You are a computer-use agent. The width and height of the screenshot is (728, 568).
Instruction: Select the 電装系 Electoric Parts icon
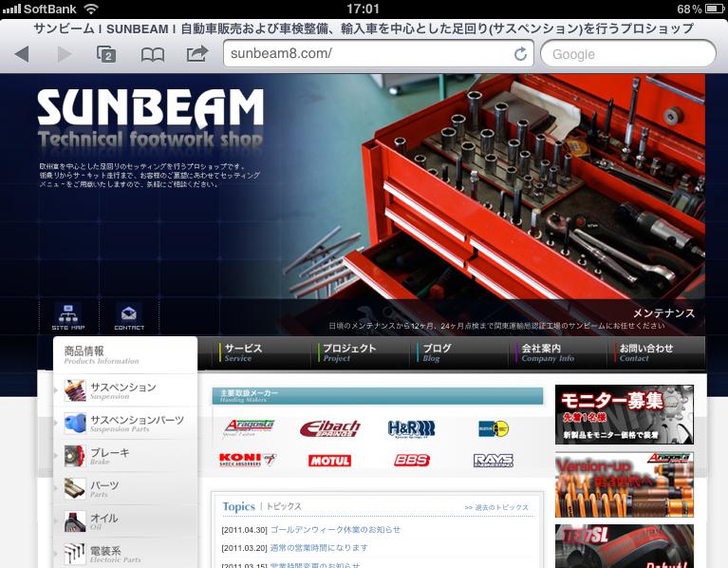tap(75, 554)
